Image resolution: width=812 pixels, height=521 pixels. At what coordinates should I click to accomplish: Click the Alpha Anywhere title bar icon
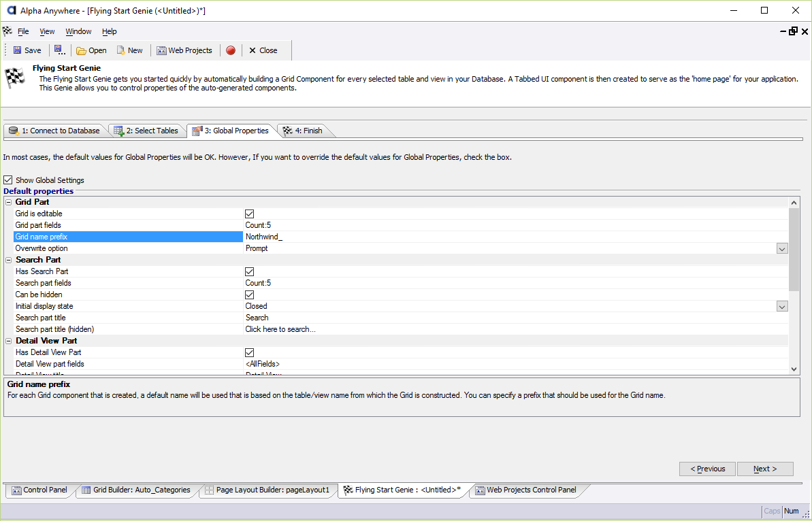tap(11, 10)
